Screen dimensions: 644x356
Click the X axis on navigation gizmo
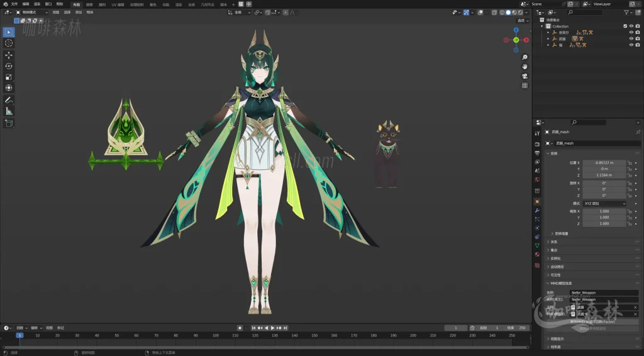[526, 40]
